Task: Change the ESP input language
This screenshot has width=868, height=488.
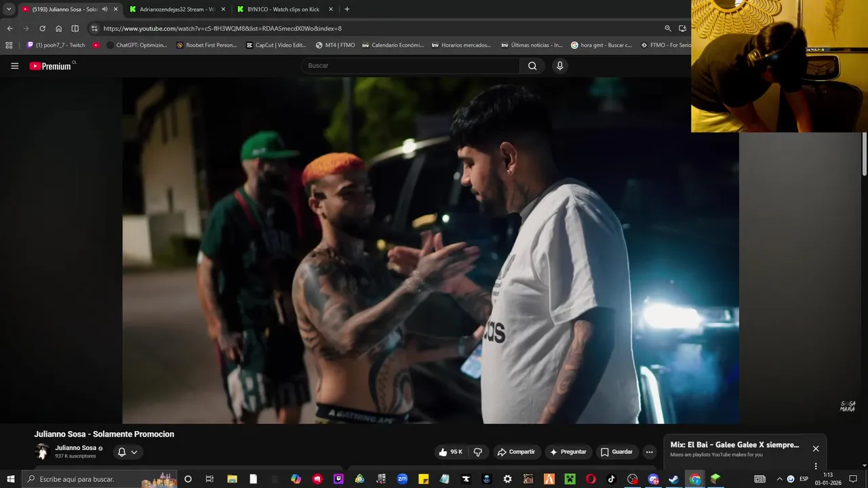Action: pyautogui.click(x=804, y=479)
